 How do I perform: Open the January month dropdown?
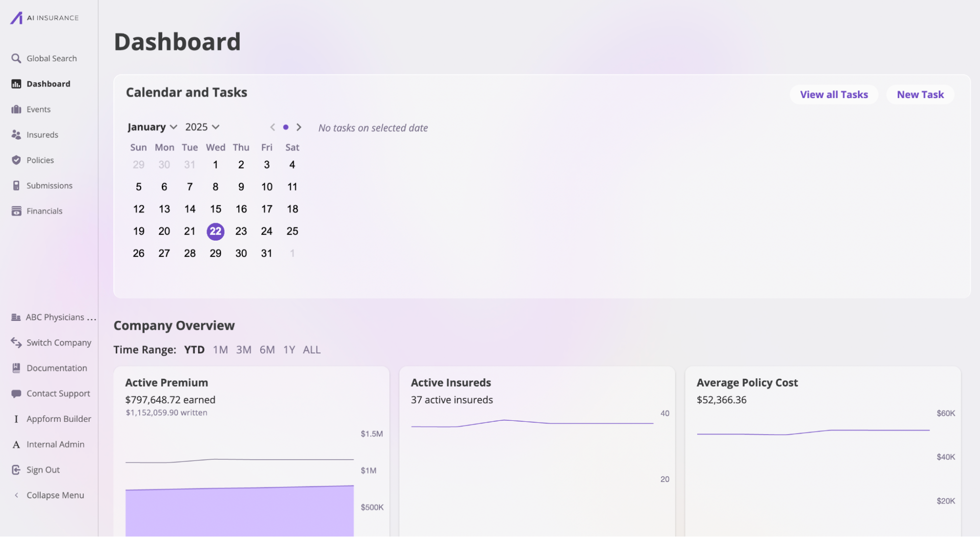point(152,127)
